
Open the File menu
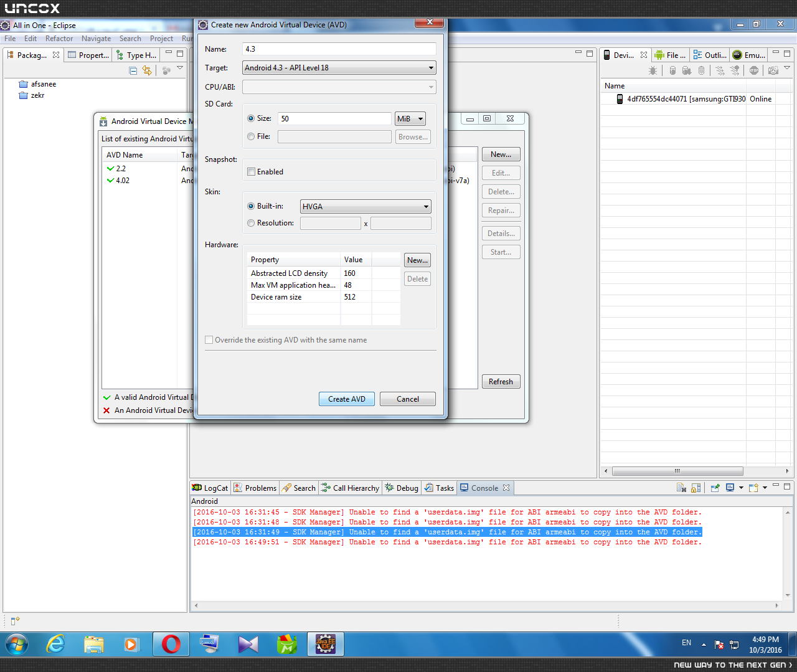(x=11, y=39)
